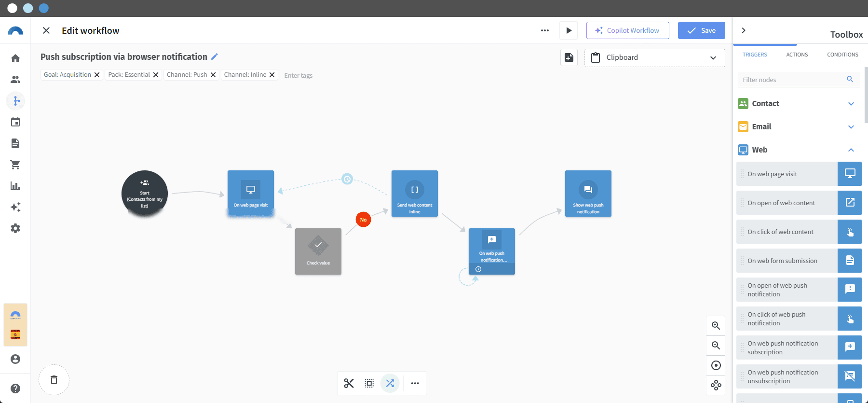Click the trash delete button
This screenshot has height=403, width=868.
(x=54, y=380)
